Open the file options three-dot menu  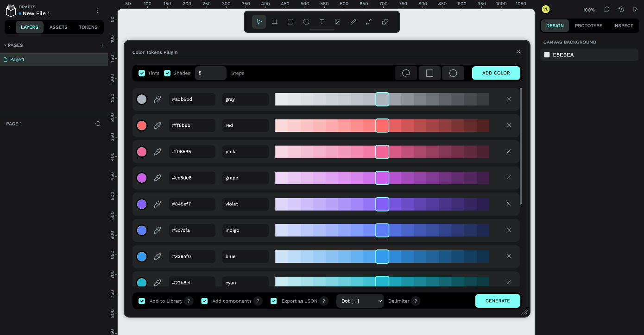[97, 11]
